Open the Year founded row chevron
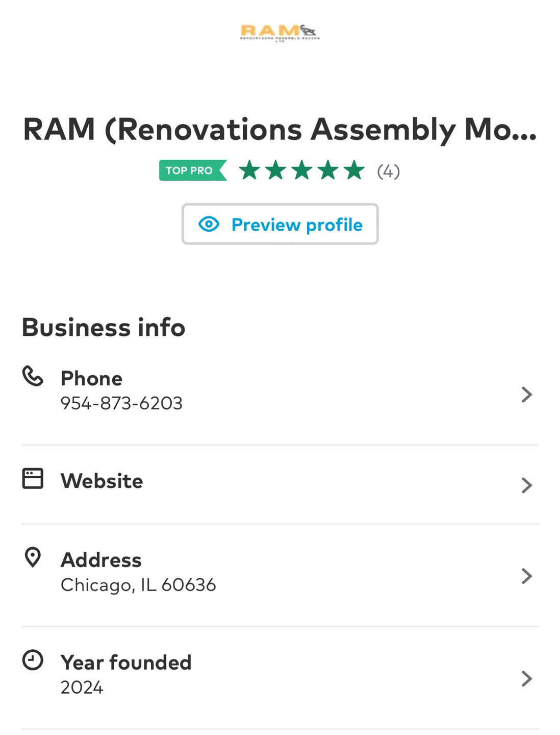560x735 pixels. click(x=527, y=678)
